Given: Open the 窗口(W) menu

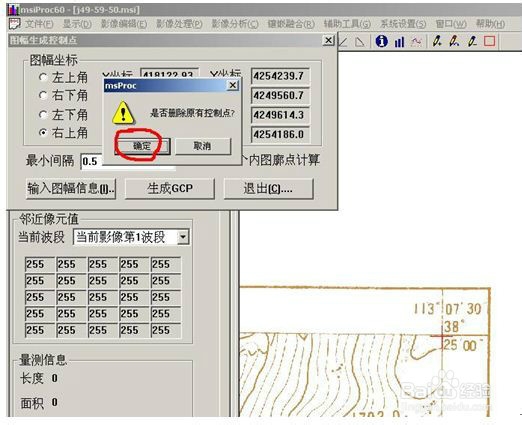Looking at the screenshot, I should click(451, 24).
